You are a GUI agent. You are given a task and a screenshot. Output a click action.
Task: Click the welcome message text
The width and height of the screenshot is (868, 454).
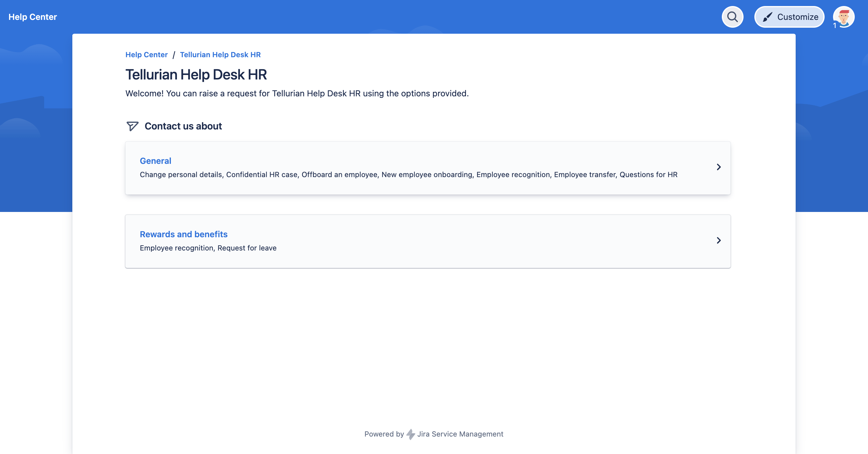[x=297, y=94]
